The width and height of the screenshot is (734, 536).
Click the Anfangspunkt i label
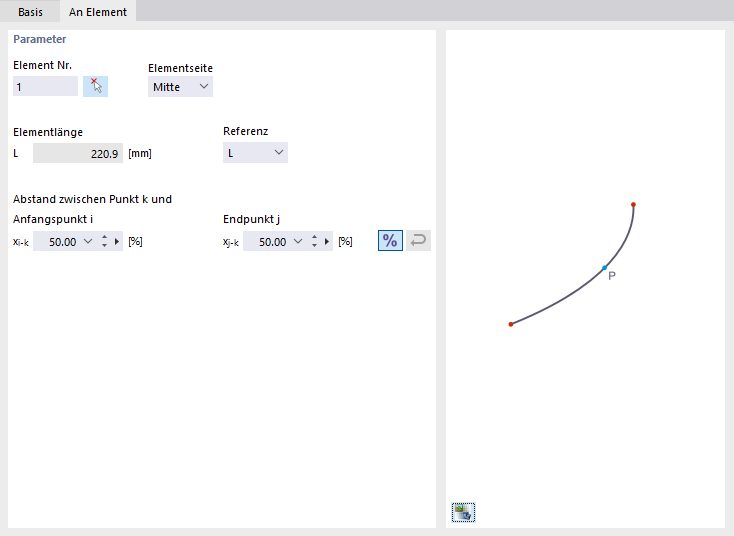53,219
